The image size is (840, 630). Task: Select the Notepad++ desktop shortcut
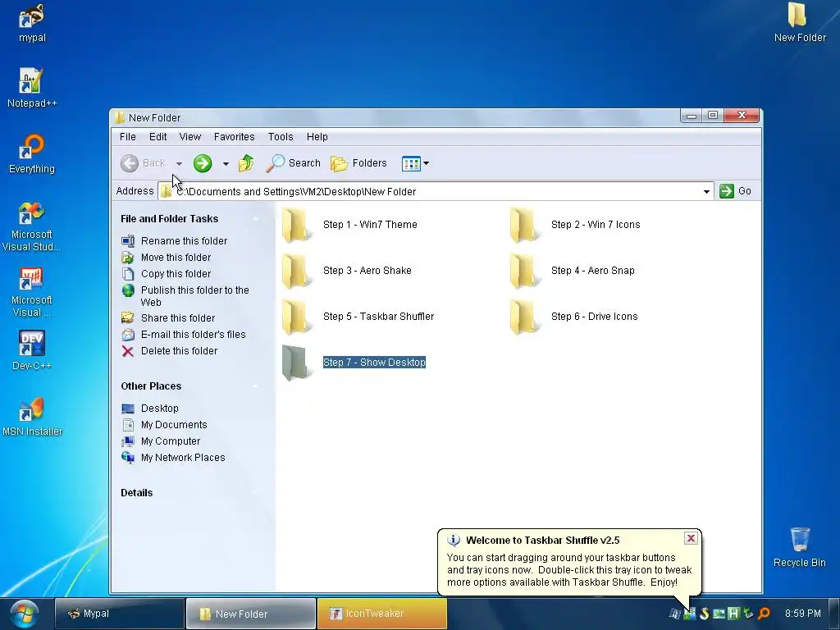[32, 88]
